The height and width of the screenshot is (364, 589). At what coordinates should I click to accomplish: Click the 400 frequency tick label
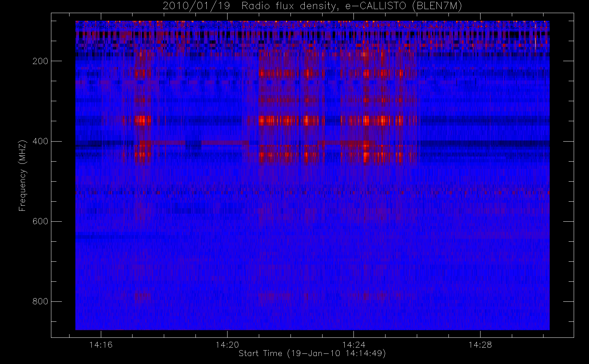point(40,141)
